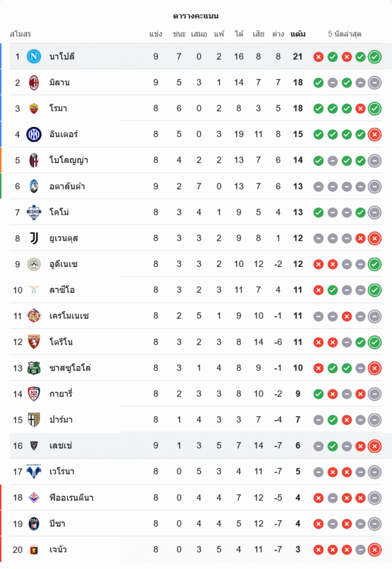Click the Napoli club crest icon
Screen dimensions: 392x569
(34, 56)
